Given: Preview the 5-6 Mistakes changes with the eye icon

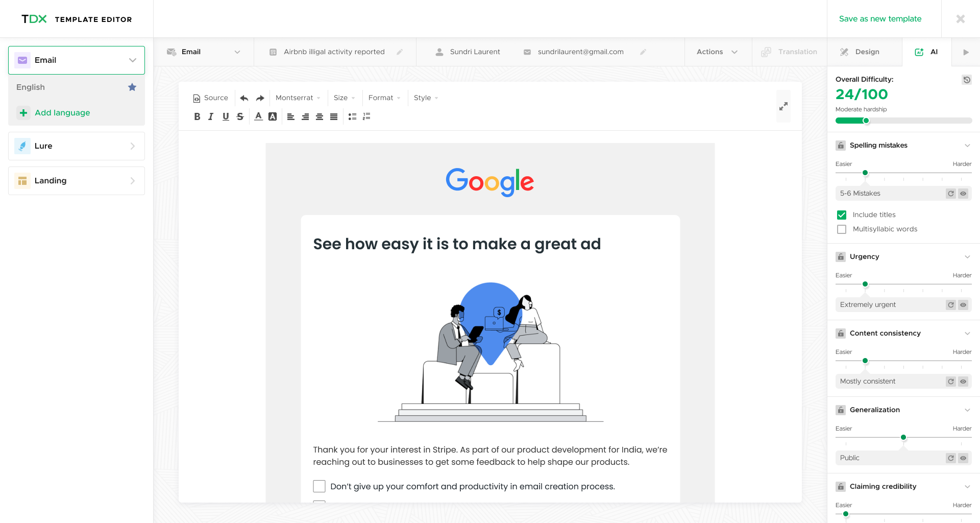Looking at the screenshot, I should pos(963,194).
